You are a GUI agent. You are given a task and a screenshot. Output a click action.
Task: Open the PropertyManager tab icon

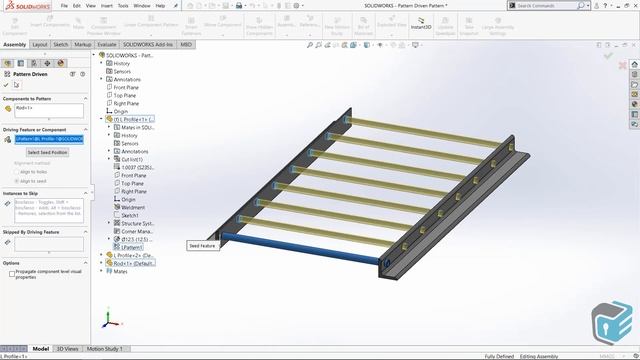pyautogui.click(x=20, y=63)
